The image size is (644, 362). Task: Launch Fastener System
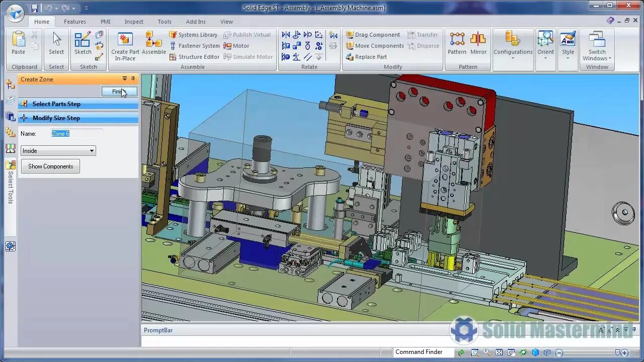(194, 46)
